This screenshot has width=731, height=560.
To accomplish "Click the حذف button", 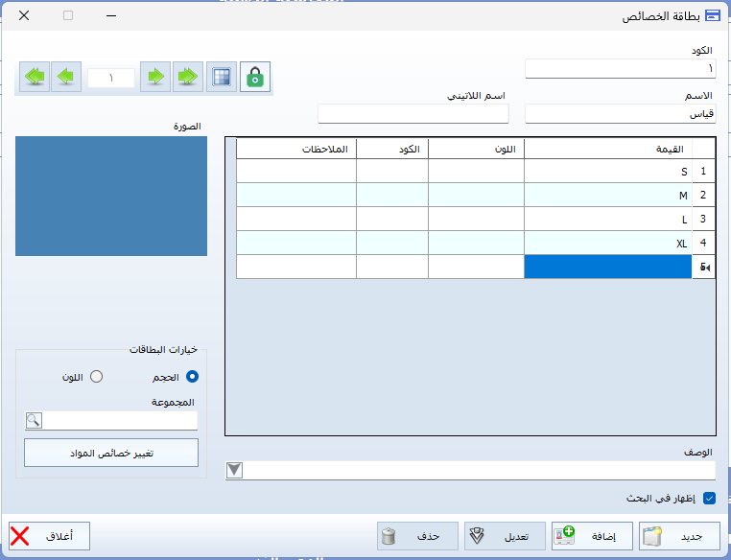I will click(x=417, y=536).
